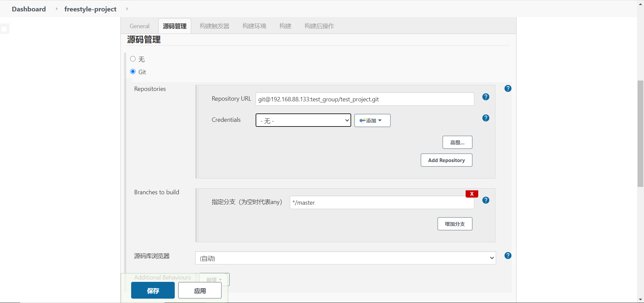Open the 添加 credentials dropdown
The height and width of the screenshot is (303, 644).
click(372, 120)
